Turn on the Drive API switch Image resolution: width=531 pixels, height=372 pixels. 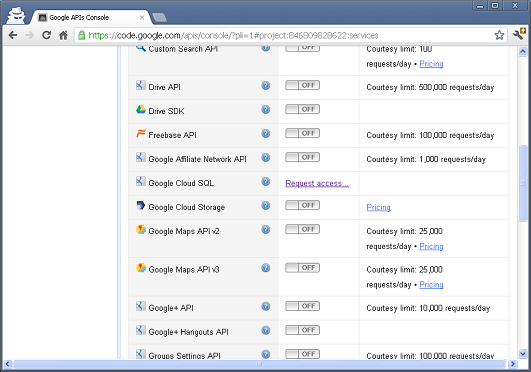(x=302, y=85)
